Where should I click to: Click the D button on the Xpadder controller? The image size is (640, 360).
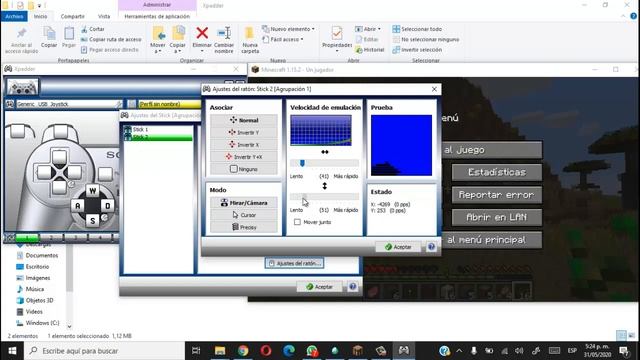coord(107,206)
